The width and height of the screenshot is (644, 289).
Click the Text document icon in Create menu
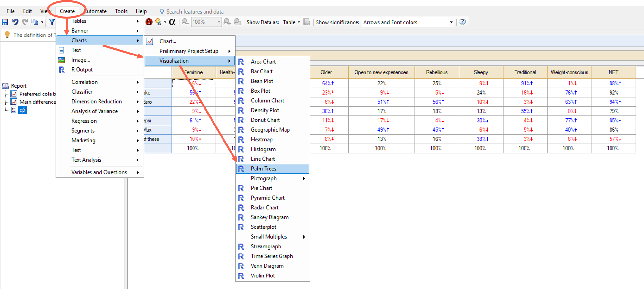tap(62, 50)
